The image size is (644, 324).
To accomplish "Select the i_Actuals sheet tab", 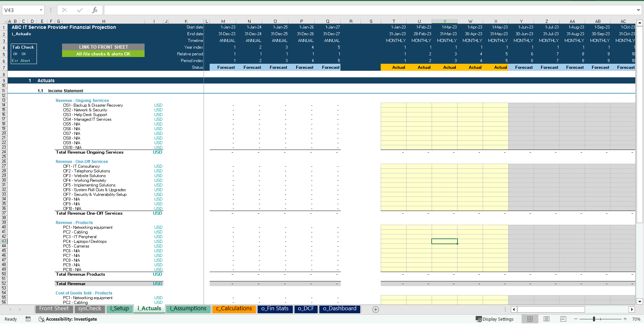I will coord(149,309).
